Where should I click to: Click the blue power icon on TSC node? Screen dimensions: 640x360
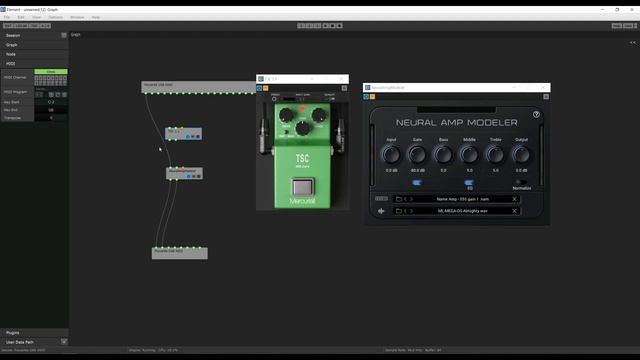[x=188, y=136]
